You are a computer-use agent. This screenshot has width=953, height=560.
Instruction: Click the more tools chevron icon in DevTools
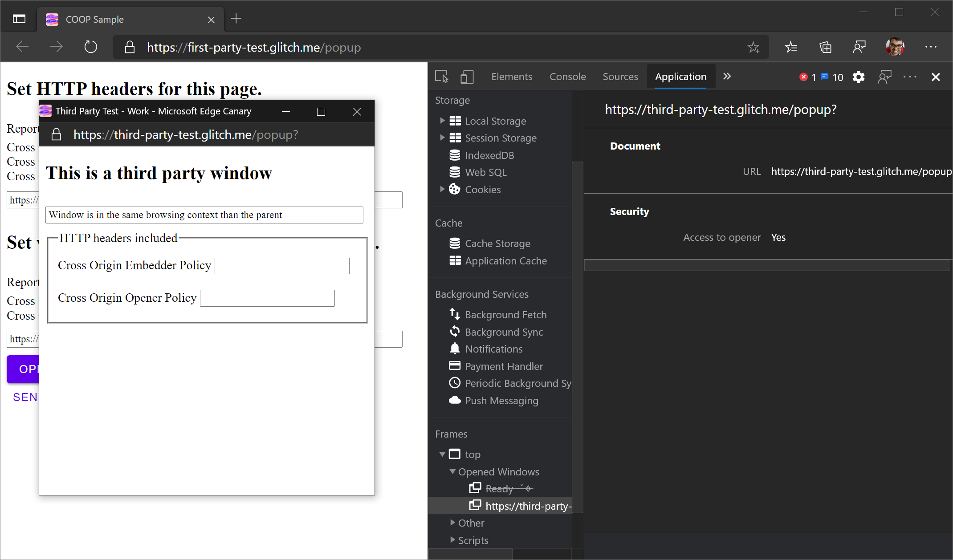pyautogui.click(x=727, y=76)
